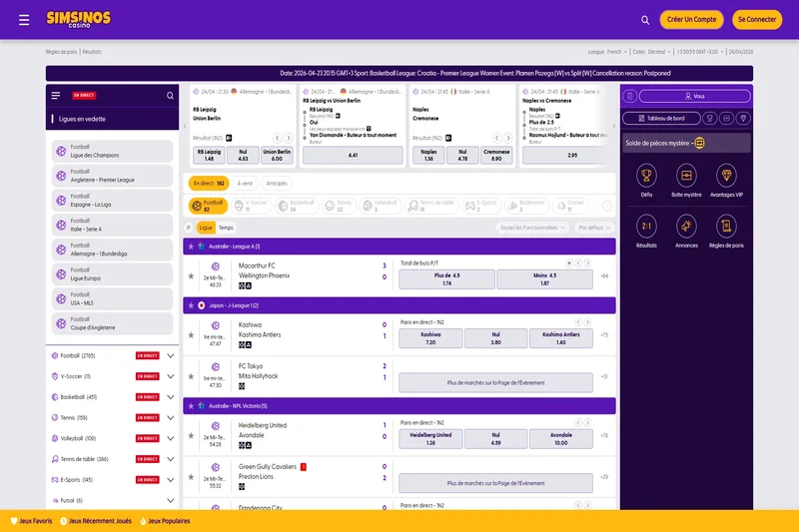799x532 pixels.
Task: Switch to the À venir tab
Action: click(x=245, y=184)
